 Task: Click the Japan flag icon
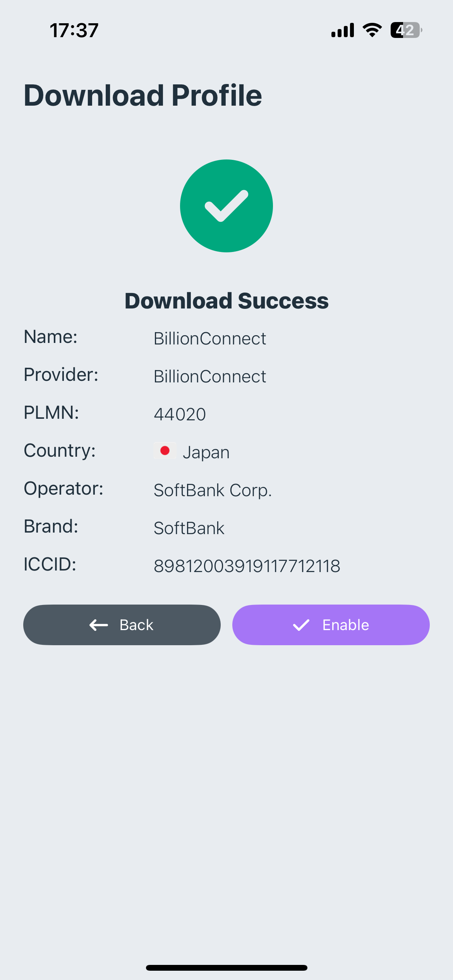pyautogui.click(x=165, y=451)
